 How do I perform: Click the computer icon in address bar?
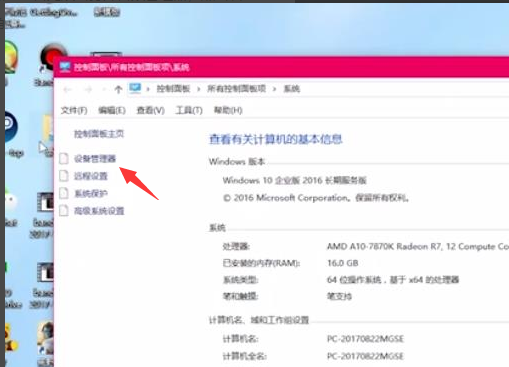coord(135,89)
